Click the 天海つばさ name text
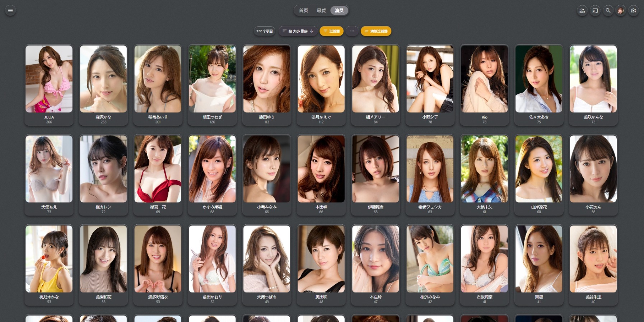Screen dimensions: 644x322 pos(267,297)
